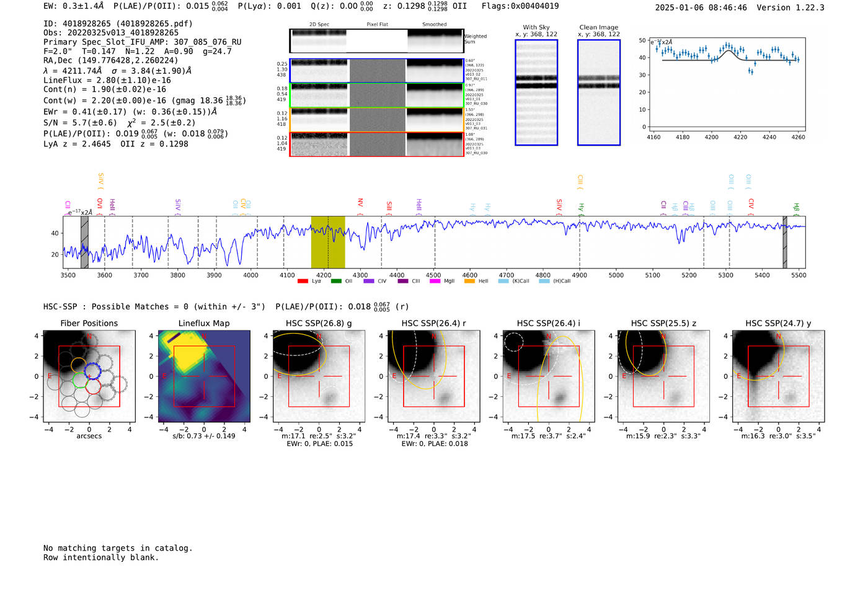Click the yellow highlighted band in spectrum
Screen dimensions: 868x591
[328, 242]
